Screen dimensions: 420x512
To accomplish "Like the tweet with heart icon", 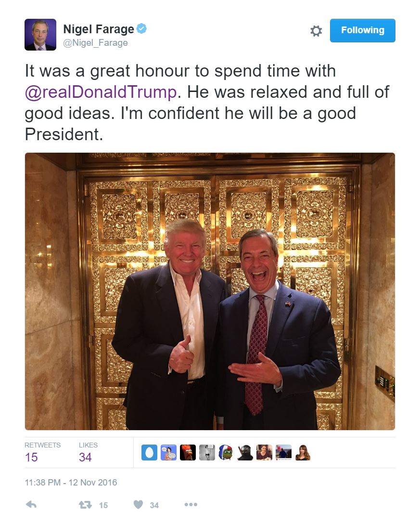I will click(139, 504).
